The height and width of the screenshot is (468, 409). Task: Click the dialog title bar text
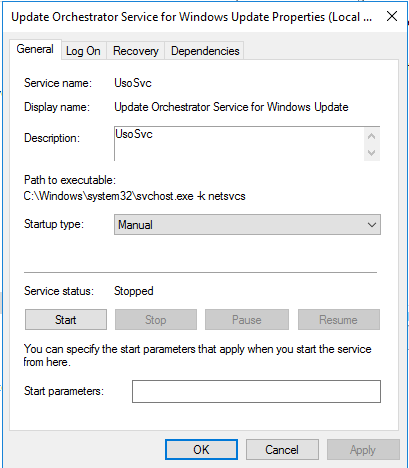click(192, 17)
